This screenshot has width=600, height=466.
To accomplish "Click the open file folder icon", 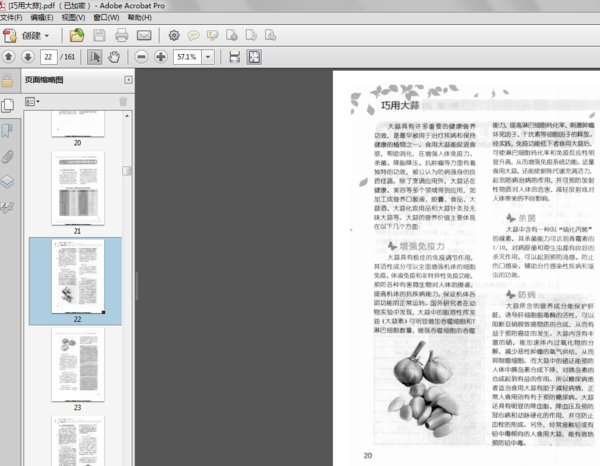I will pyautogui.click(x=77, y=35).
